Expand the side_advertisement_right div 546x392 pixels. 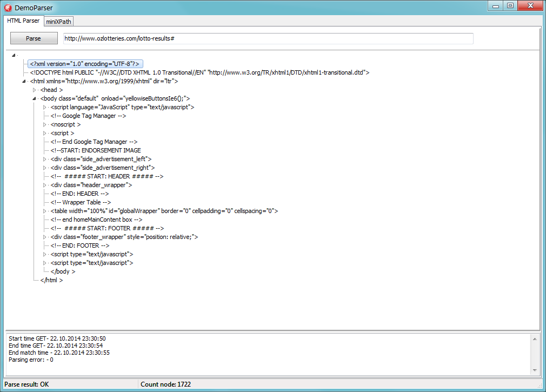tap(44, 168)
